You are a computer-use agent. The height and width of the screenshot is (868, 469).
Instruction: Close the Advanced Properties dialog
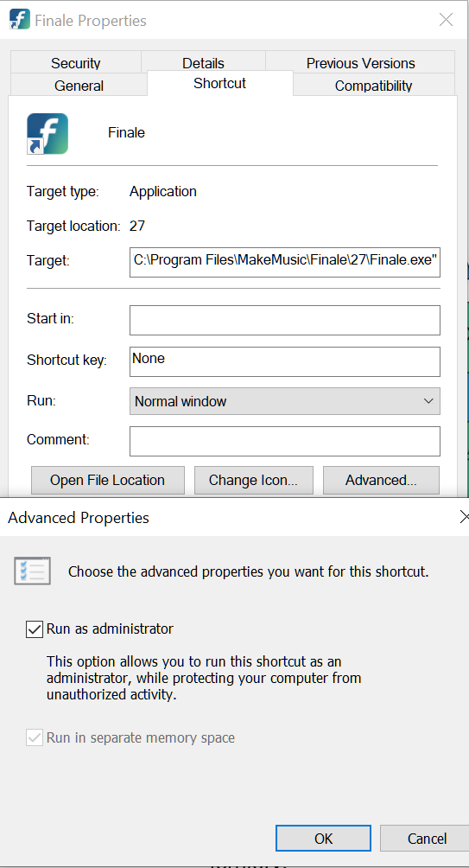[465, 517]
